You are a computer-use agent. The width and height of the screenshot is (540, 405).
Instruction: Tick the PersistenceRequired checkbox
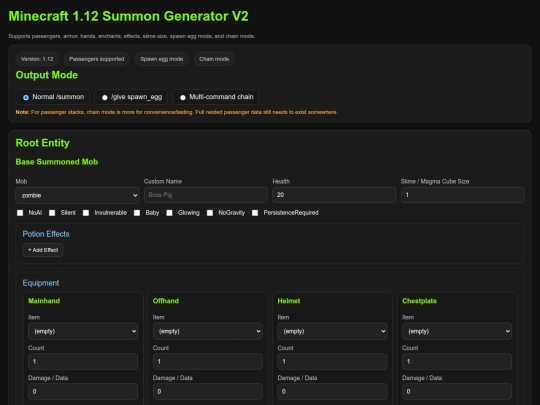pos(255,213)
